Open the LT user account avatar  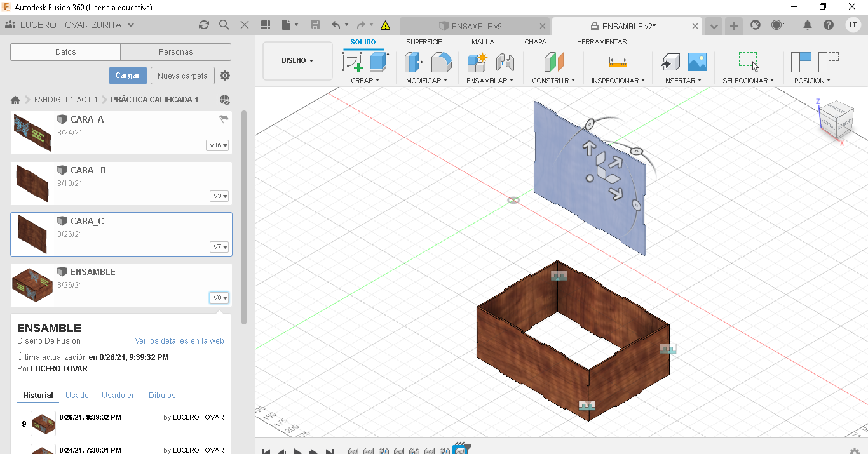tap(853, 25)
